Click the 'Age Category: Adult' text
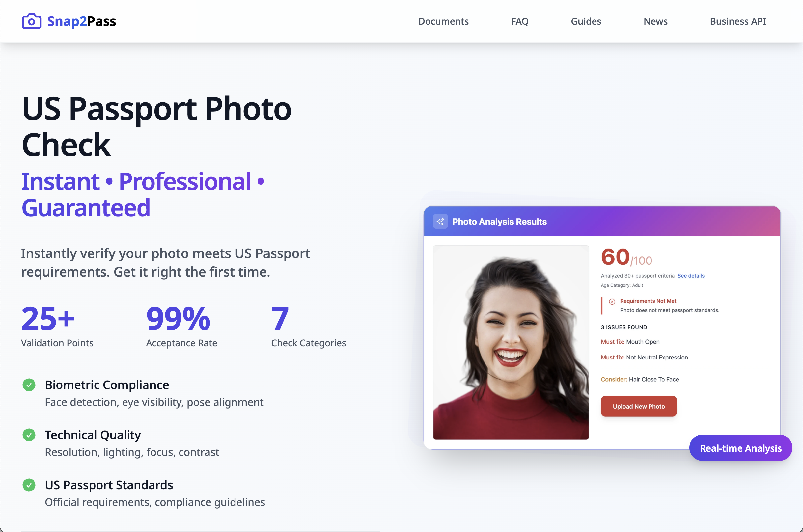Image resolution: width=803 pixels, height=532 pixels. [622, 285]
